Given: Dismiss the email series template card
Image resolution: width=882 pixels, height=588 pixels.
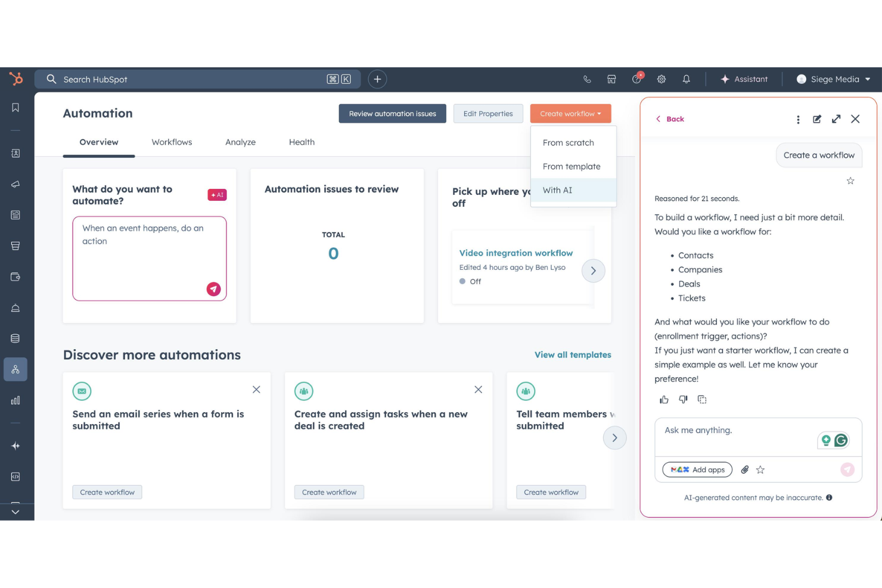Looking at the screenshot, I should click(x=256, y=390).
